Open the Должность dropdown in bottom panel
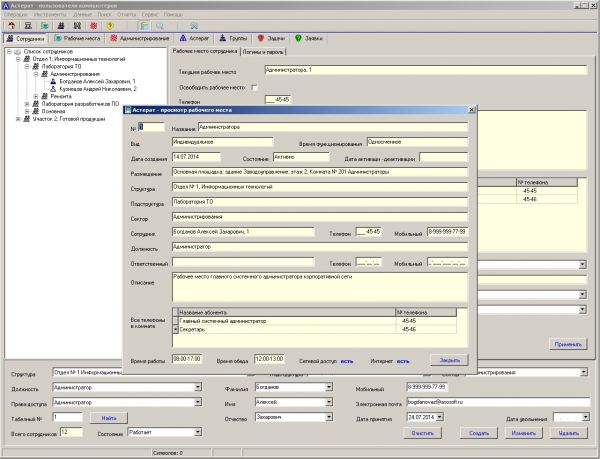Screen dimensions: 600x459 pos(198,387)
